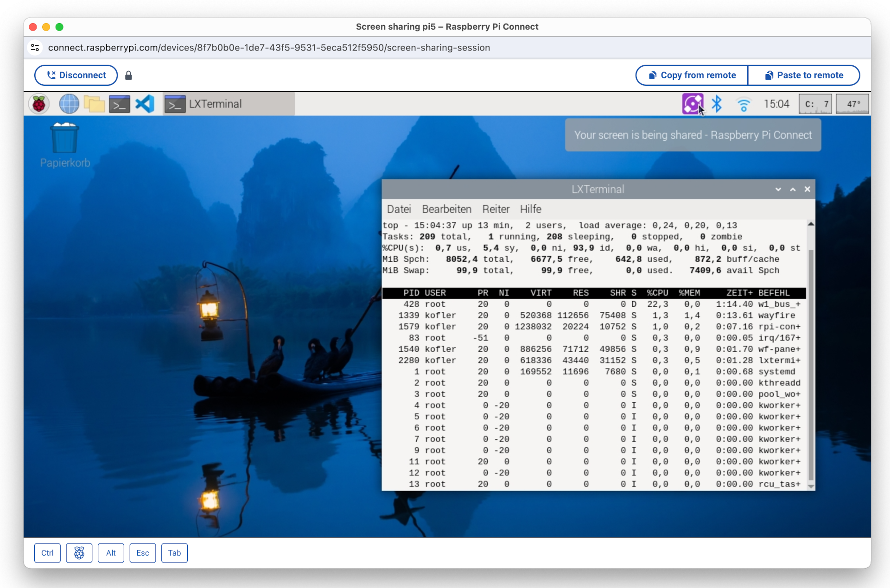Select the Papierkorb trash desktop icon

(65, 145)
